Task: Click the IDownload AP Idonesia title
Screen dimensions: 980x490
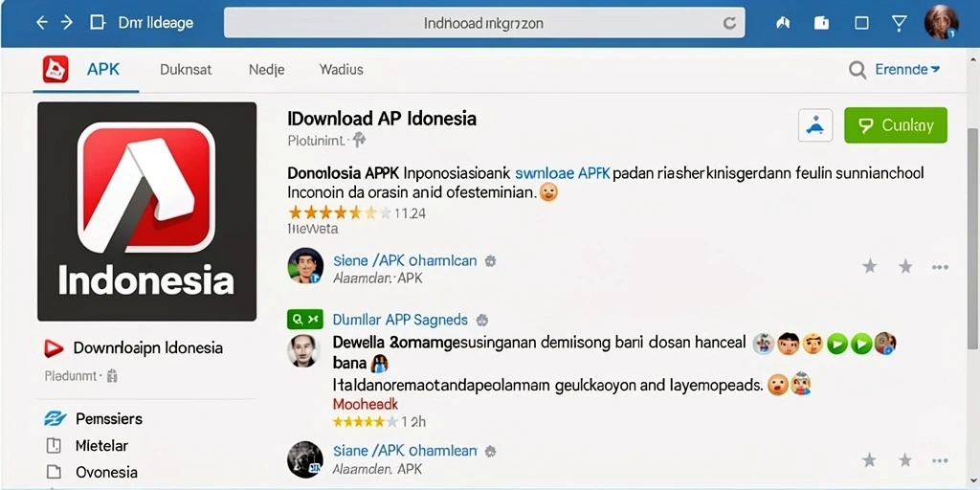Action: 382,118
